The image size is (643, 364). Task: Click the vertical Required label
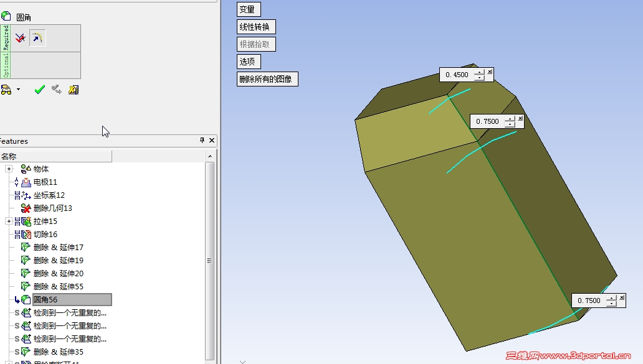tap(6, 38)
